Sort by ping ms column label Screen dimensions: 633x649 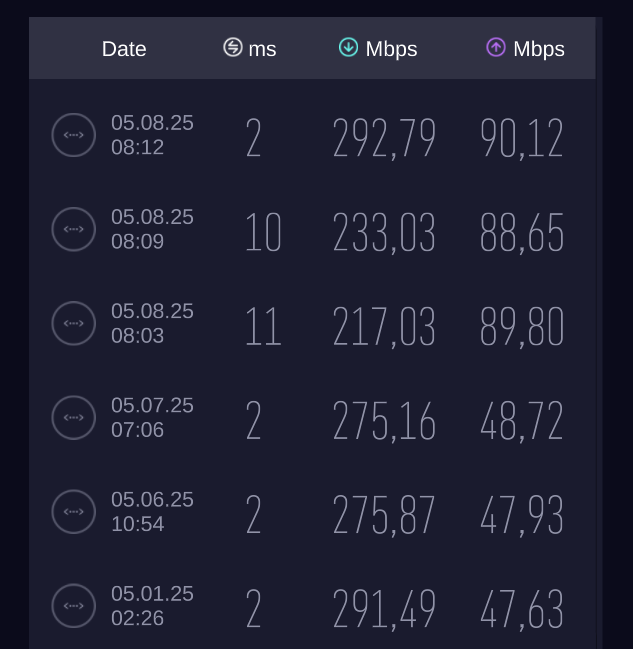click(x=262, y=49)
